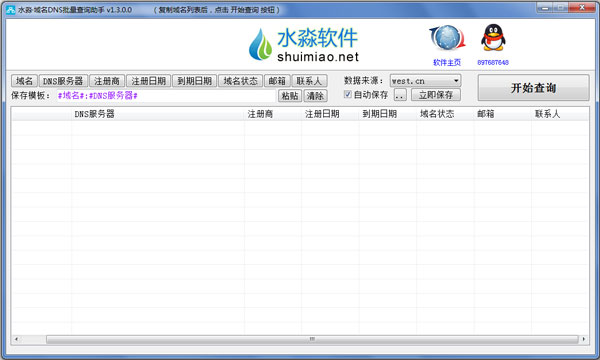Click the 保存模板 text input field
The image size is (600, 360).
(166, 96)
